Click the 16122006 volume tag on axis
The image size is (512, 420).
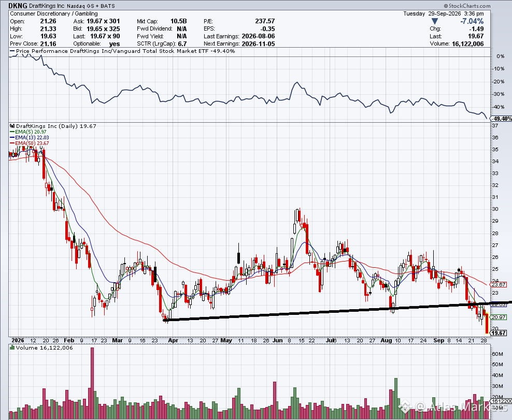tap(501, 401)
